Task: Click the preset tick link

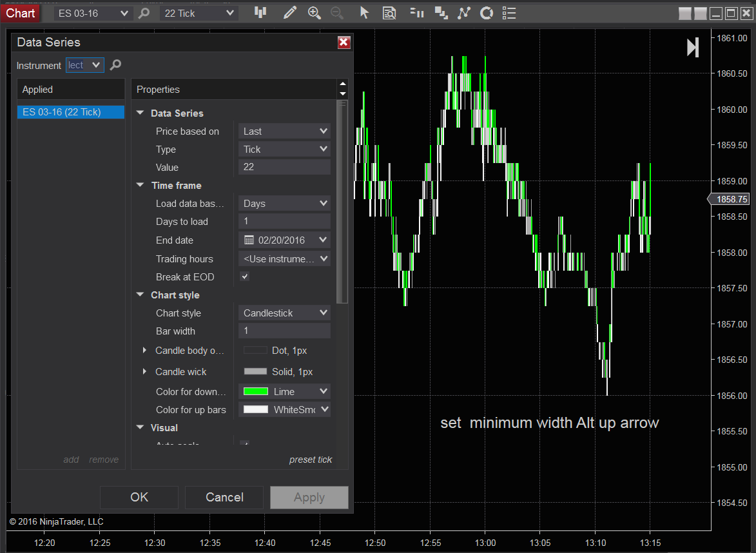Action: (311, 460)
